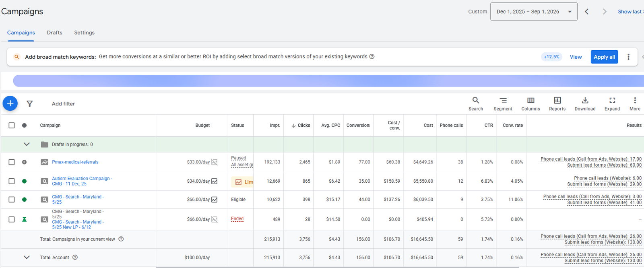The image size is (644, 268).
Task: Select the Pmax-medical-referrals row checkbox
Action: coord(12,162)
